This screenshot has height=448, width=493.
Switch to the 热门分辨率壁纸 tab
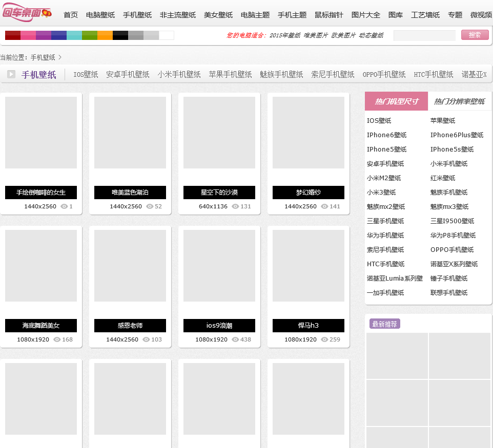click(x=459, y=101)
